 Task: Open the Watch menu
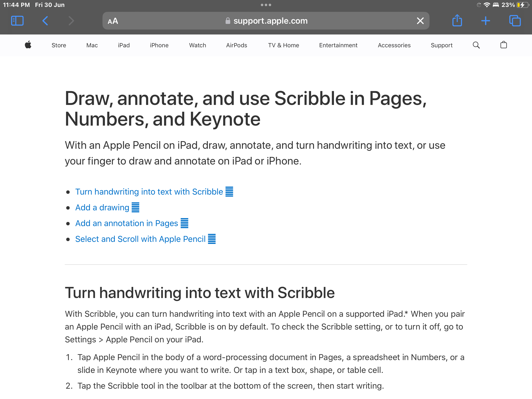tap(198, 45)
